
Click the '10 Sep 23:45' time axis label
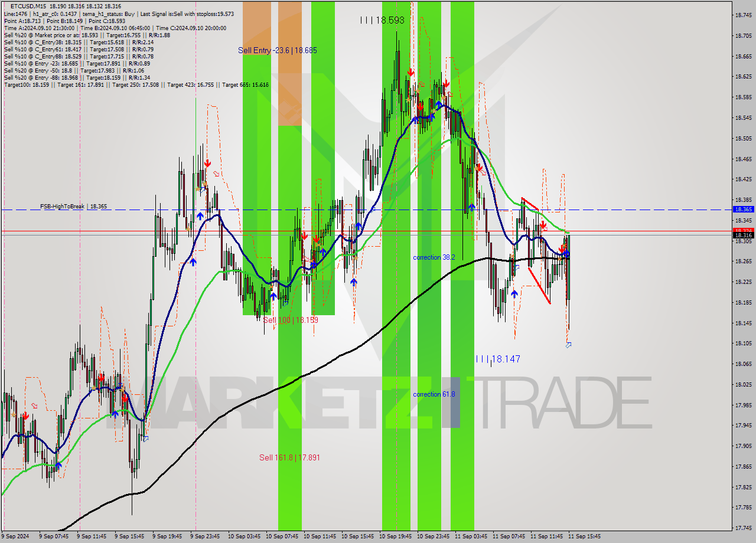click(433, 537)
